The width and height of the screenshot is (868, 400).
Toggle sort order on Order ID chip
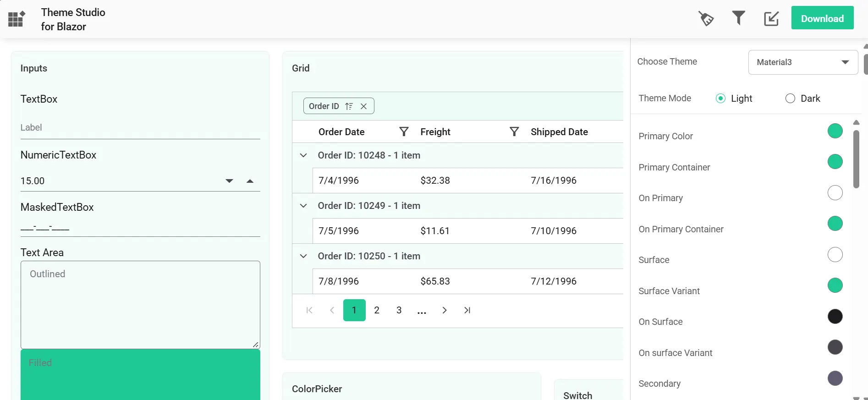point(349,106)
